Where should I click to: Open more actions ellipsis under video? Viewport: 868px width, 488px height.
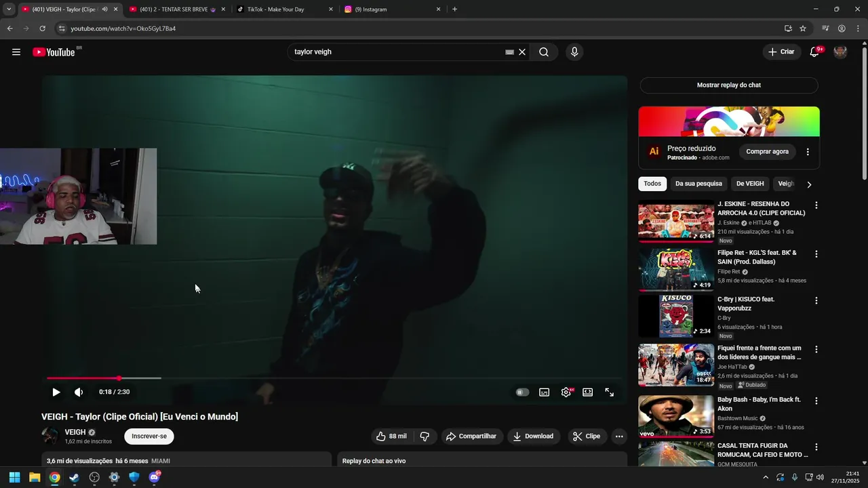point(619,436)
